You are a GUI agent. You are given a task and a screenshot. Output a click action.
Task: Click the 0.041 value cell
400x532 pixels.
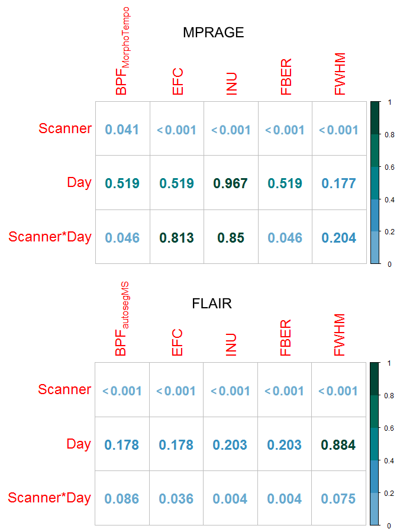(122, 130)
